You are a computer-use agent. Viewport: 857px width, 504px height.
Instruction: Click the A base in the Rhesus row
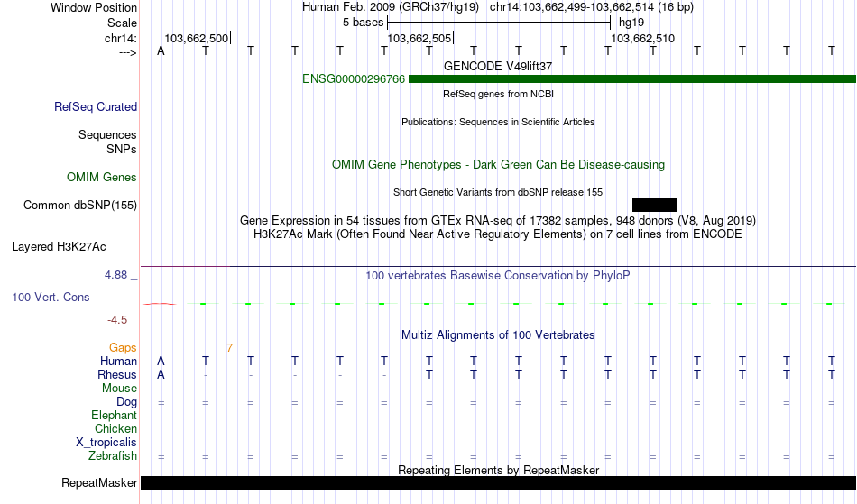161,374
